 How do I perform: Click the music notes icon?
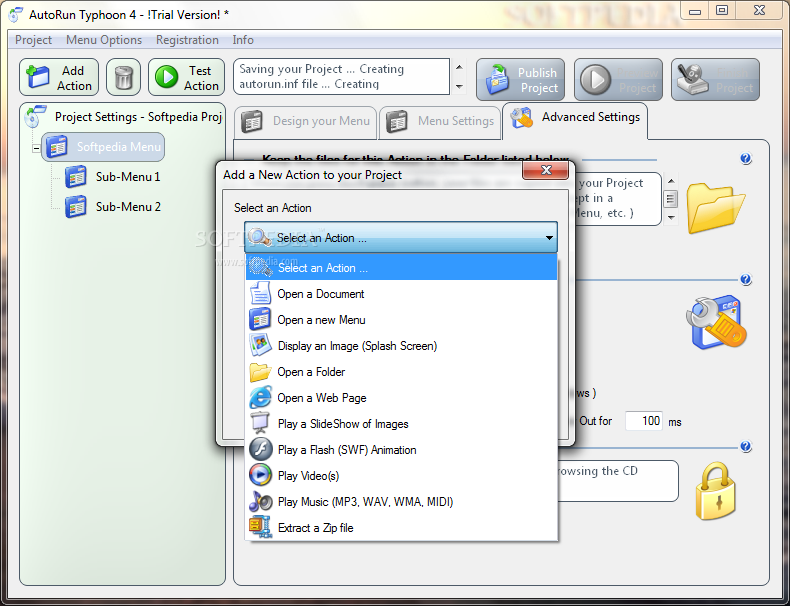tap(260, 502)
